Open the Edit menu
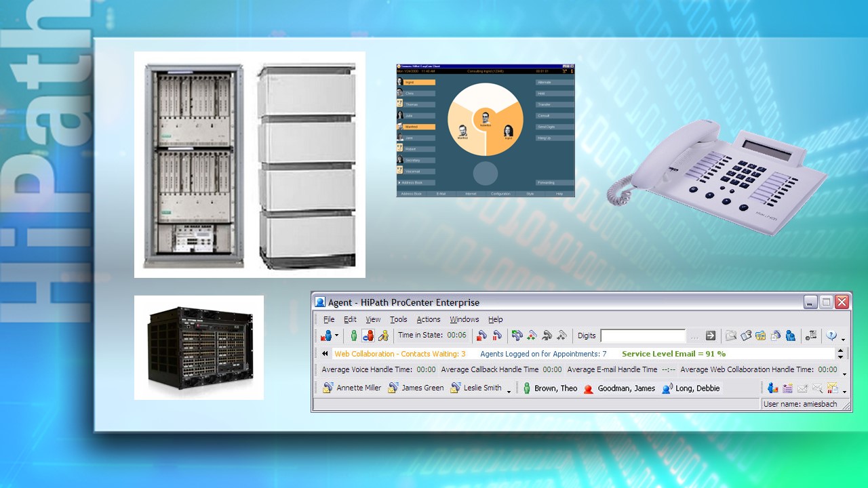868x488 pixels. click(350, 319)
